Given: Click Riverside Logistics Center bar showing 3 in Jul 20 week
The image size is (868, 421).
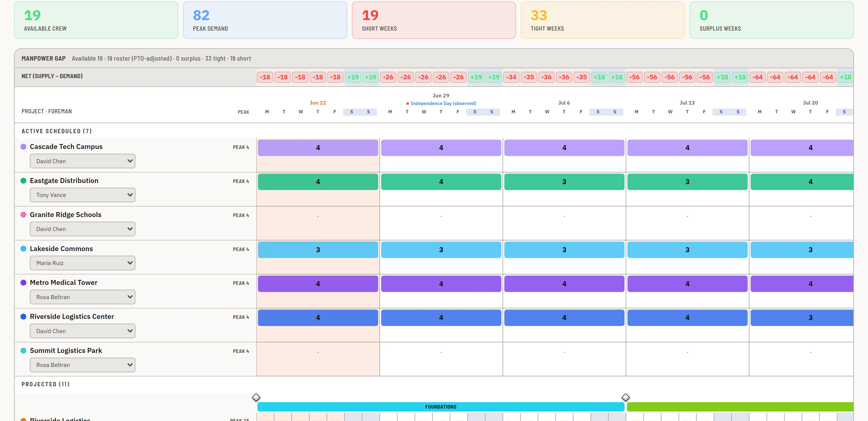Looking at the screenshot, I should (x=802, y=318).
